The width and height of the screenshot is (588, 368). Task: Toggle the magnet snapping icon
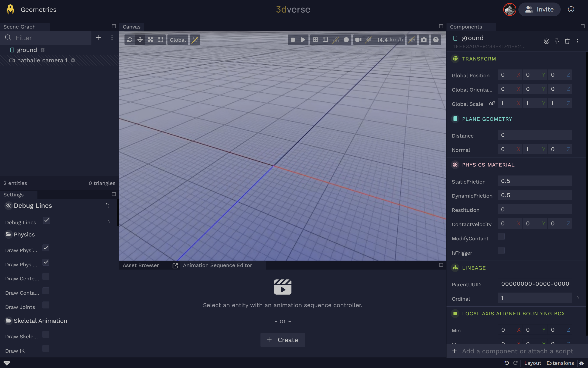pos(195,40)
